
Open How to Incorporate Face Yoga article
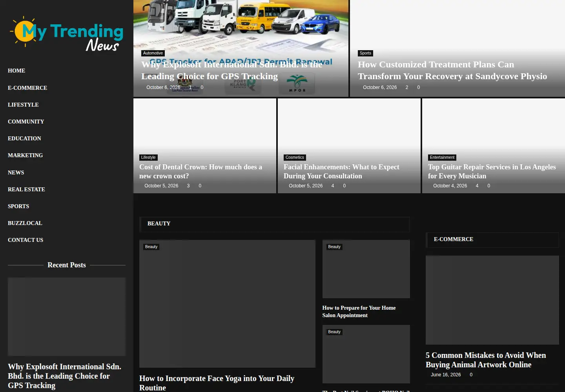click(217, 383)
